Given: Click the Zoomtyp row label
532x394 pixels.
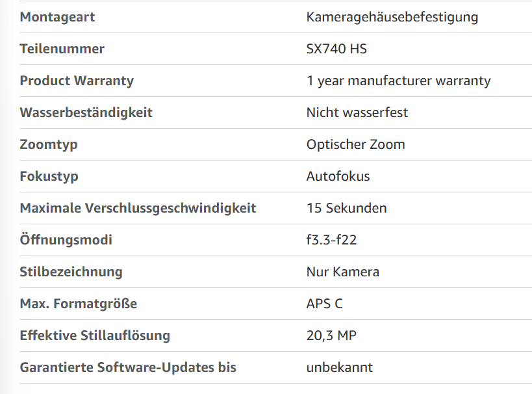Looking at the screenshot, I should pyautogui.click(x=49, y=145).
